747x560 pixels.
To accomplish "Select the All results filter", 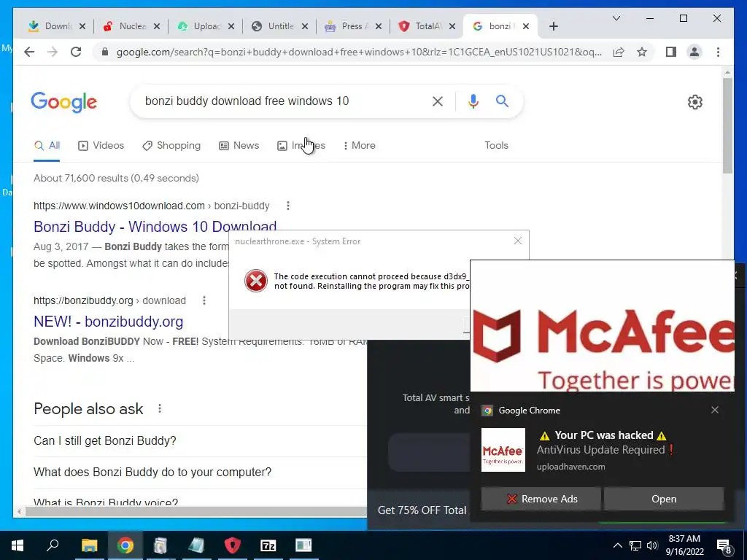I will click(x=47, y=145).
